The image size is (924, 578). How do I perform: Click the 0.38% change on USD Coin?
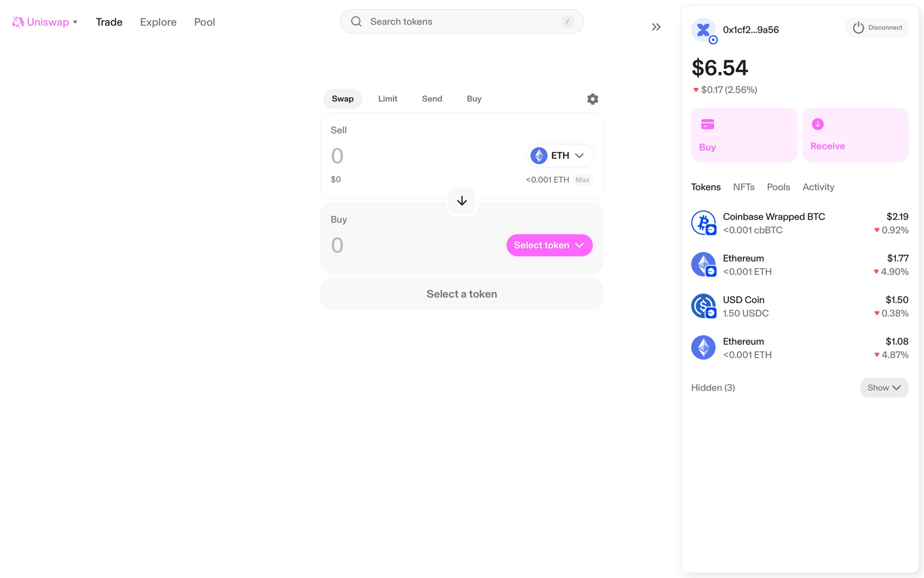[895, 313]
